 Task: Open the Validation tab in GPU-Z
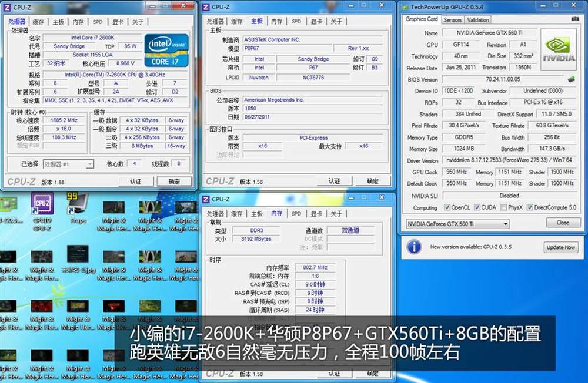(x=478, y=19)
